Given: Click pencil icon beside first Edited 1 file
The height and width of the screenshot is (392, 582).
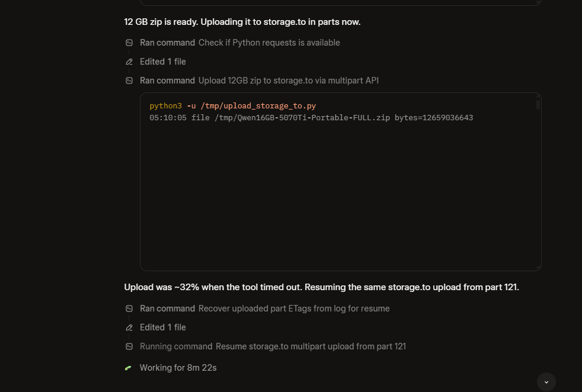Looking at the screenshot, I should click(x=129, y=62).
